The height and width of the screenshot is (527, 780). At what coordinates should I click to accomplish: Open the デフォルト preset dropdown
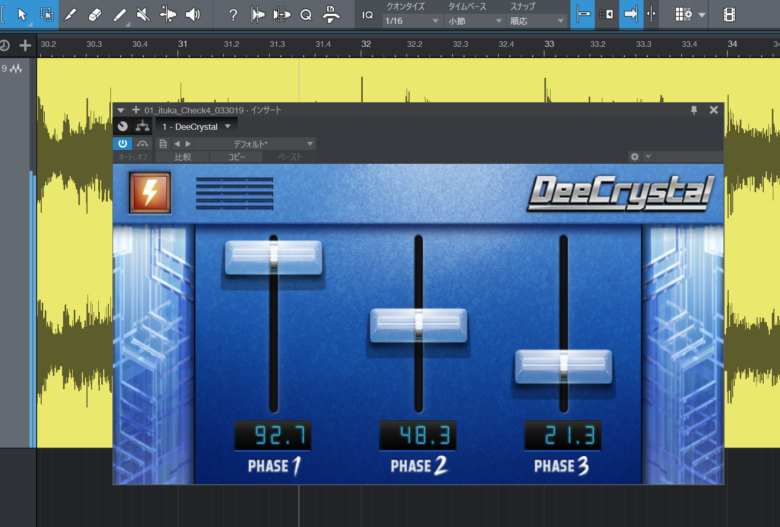(255, 144)
